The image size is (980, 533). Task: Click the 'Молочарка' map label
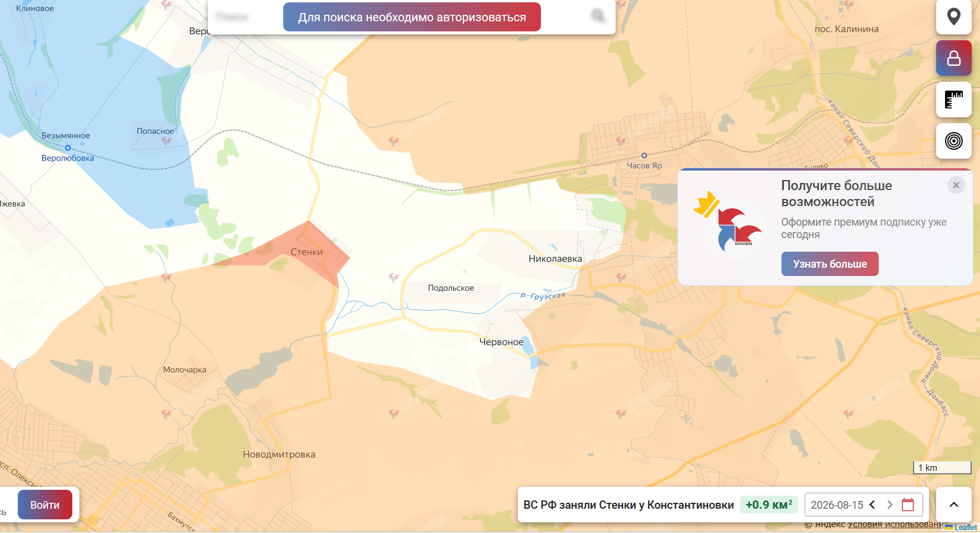click(x=185, y=370)
